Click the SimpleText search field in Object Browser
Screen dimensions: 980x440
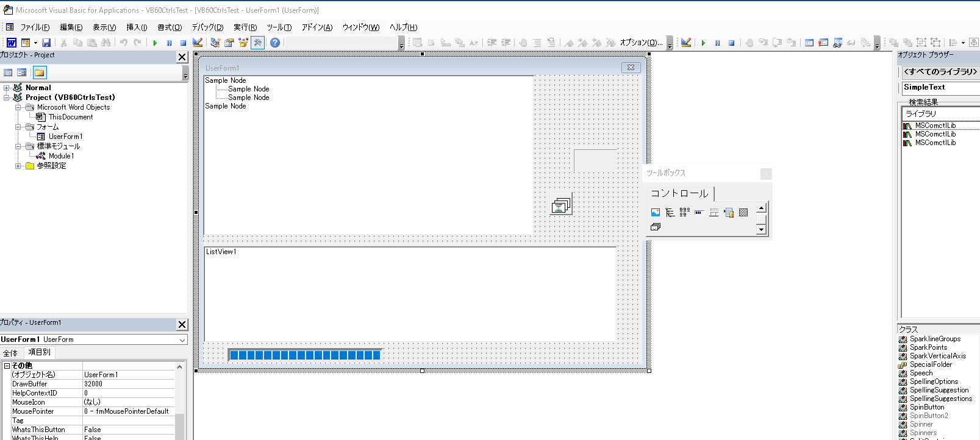940,88
